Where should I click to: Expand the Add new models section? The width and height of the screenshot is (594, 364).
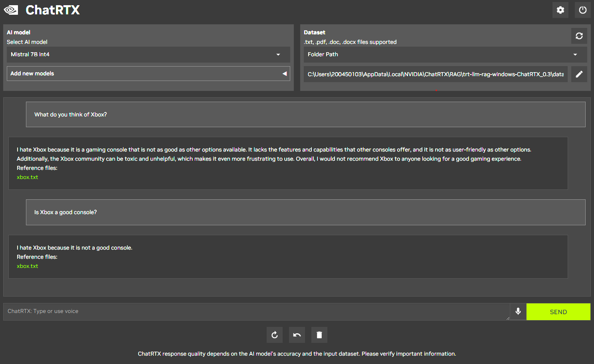point(148,74)
